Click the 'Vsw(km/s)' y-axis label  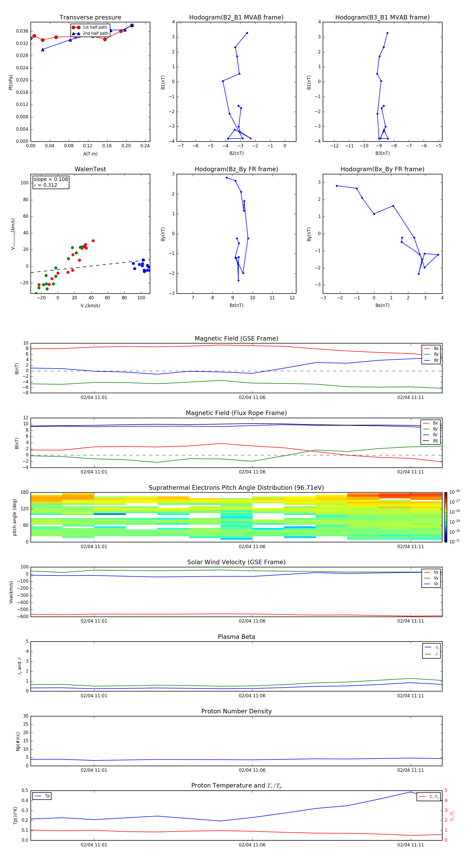11,592
